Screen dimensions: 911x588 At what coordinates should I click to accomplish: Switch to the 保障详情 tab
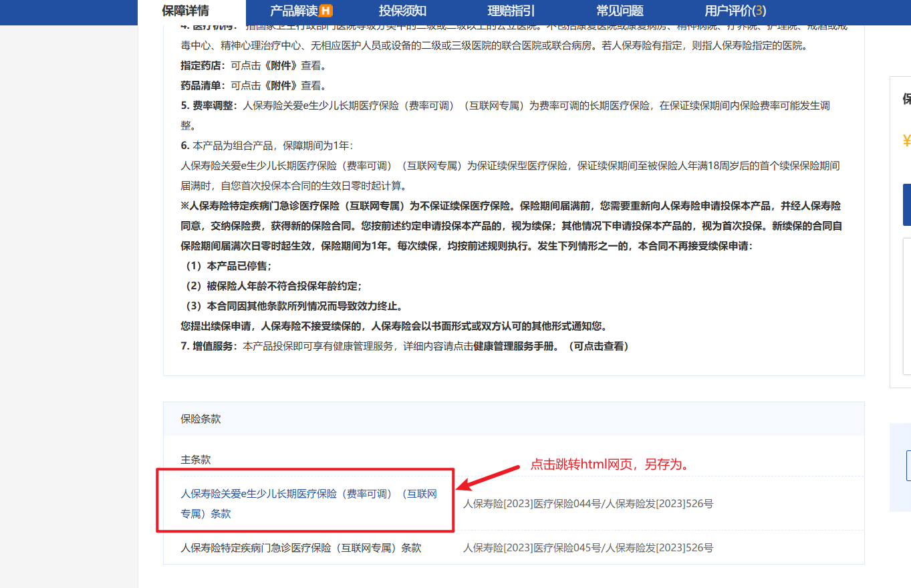pos(185,11)
